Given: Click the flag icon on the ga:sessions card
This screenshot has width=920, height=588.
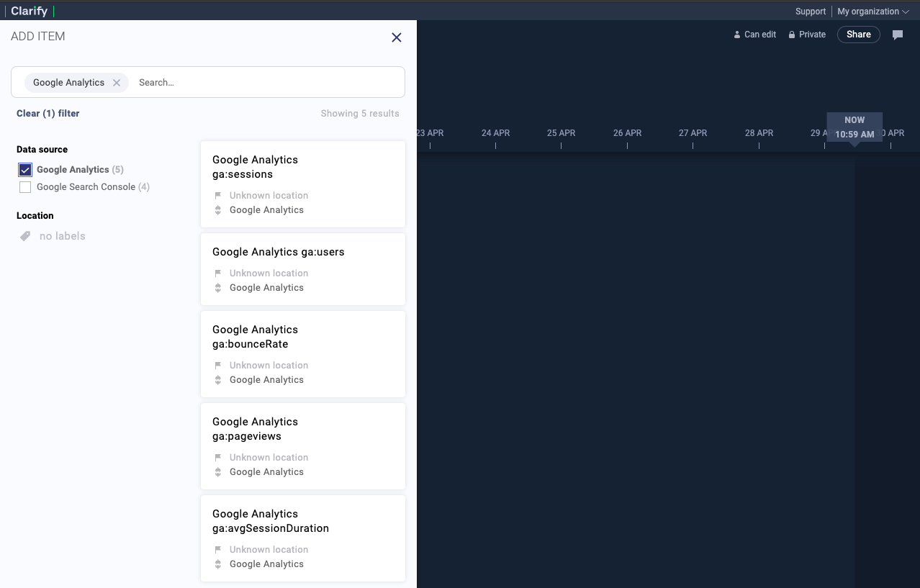Looking at the screenshot, I should tap(218, 196).
